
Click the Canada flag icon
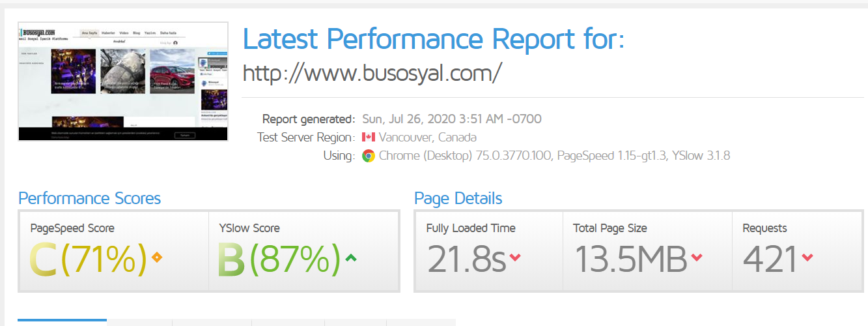tap(369, 138)
